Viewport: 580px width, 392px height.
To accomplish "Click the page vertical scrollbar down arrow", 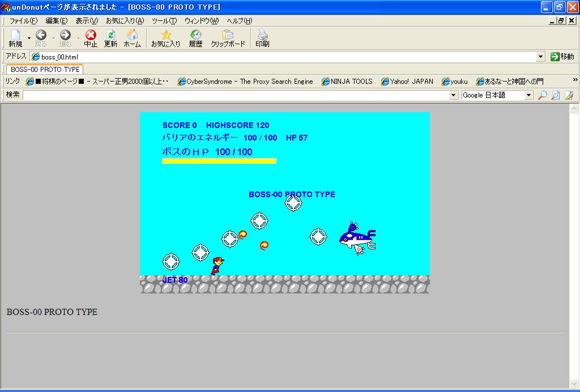I will point(574,384).
